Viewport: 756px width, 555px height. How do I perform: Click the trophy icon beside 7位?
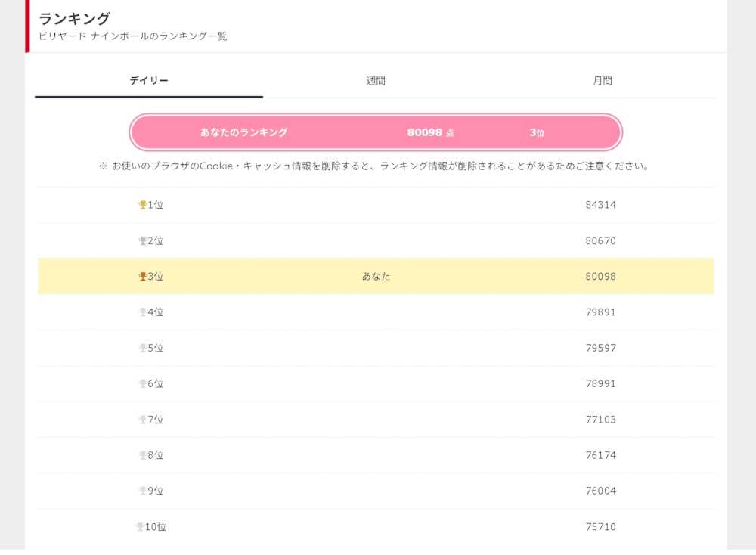(x=142, y=420)
